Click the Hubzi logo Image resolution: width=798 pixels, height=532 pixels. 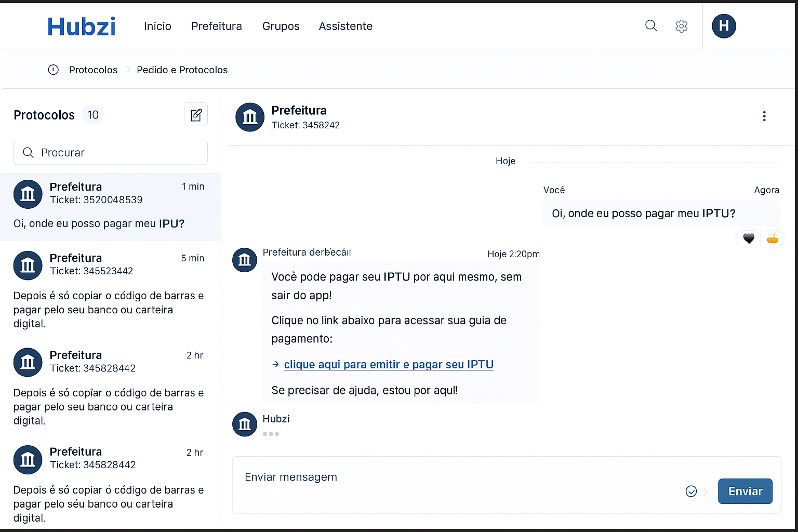pyautogui.click(x=82, y=26)
